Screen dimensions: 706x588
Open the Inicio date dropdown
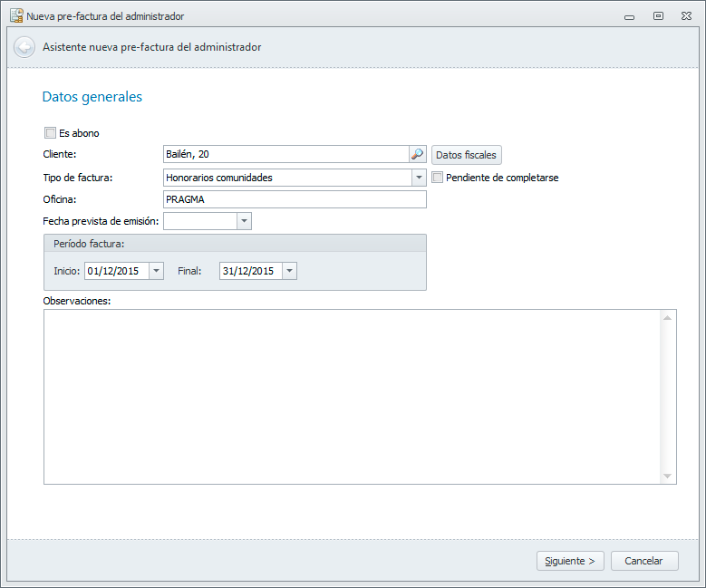point(156,271)
